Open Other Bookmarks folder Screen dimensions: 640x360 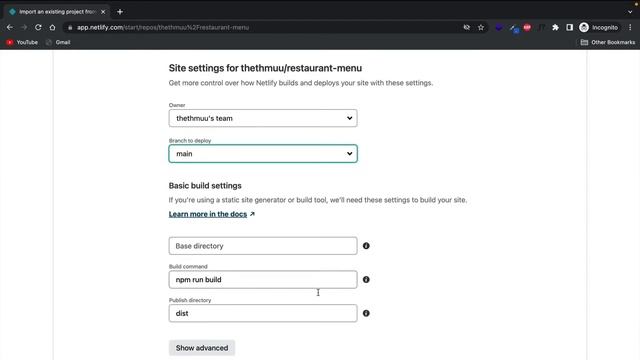tap(607, 42)
